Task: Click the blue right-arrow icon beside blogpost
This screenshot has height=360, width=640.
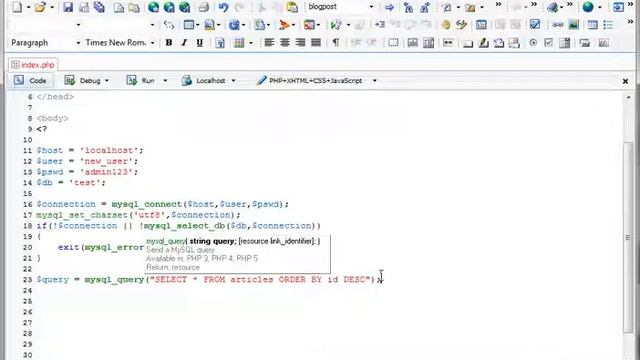Action: point(389,7)
